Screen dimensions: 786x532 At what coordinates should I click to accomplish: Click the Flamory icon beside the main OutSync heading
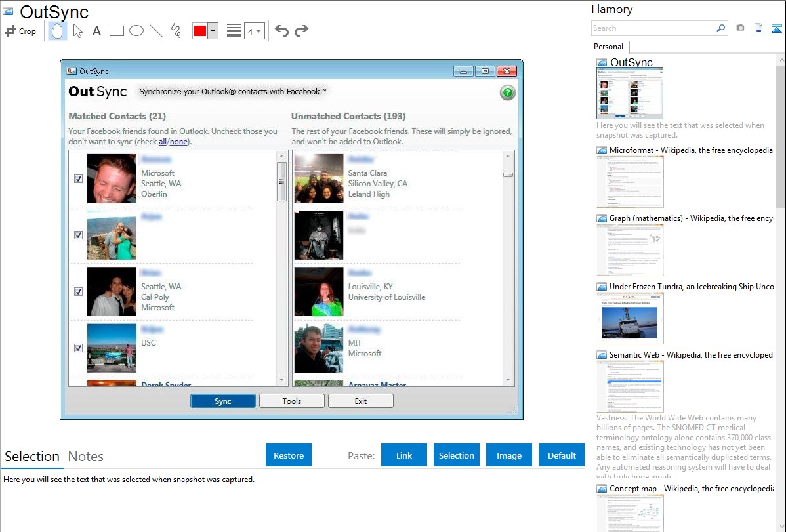point(8,11)
